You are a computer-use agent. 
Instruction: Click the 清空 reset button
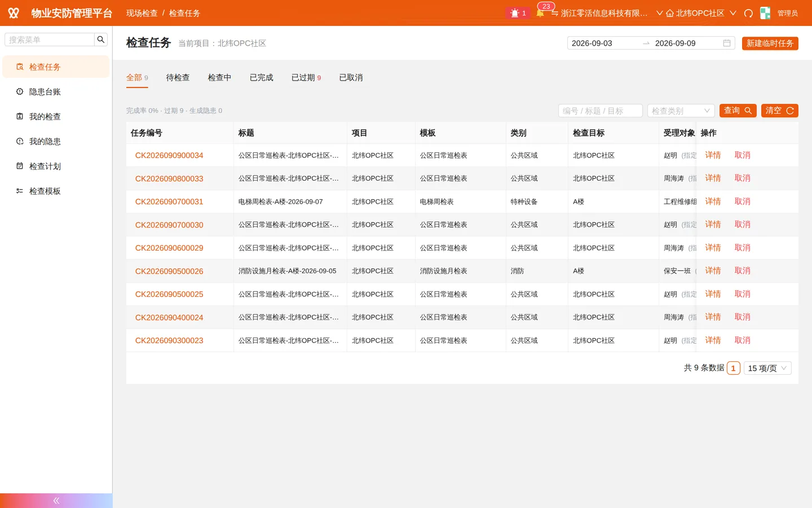pos(780,111)
